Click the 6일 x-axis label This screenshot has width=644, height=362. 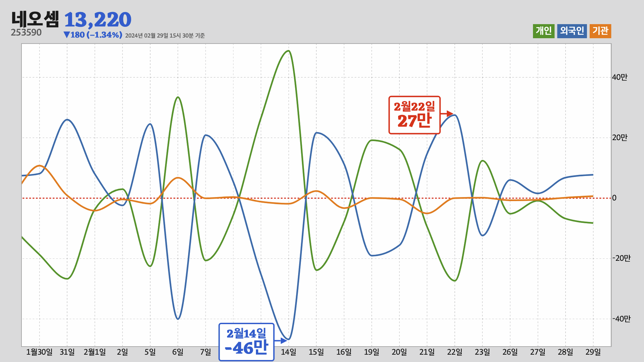click(178, 352)
